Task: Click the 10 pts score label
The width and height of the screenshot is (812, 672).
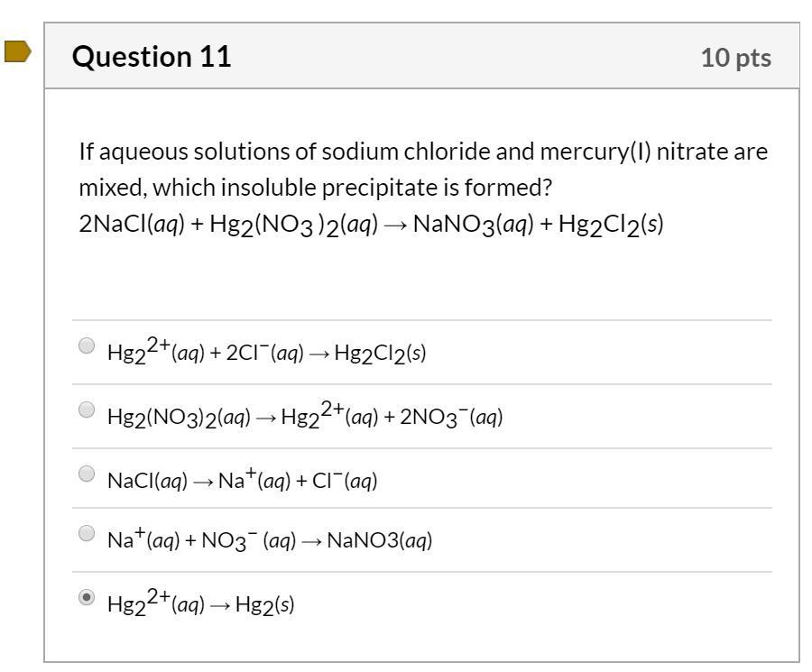Action: coord(735,59)
